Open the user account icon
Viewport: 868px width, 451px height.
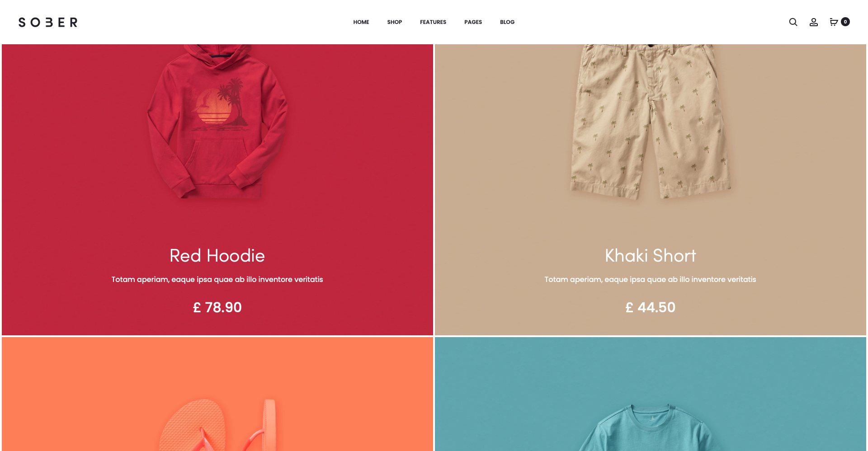pos(813,22)
